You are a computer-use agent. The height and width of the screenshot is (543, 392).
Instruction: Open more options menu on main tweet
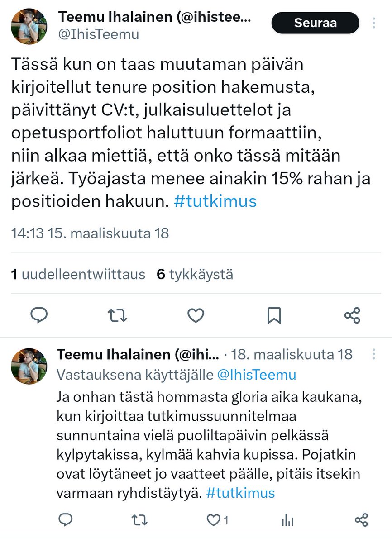tap(374, 23)
